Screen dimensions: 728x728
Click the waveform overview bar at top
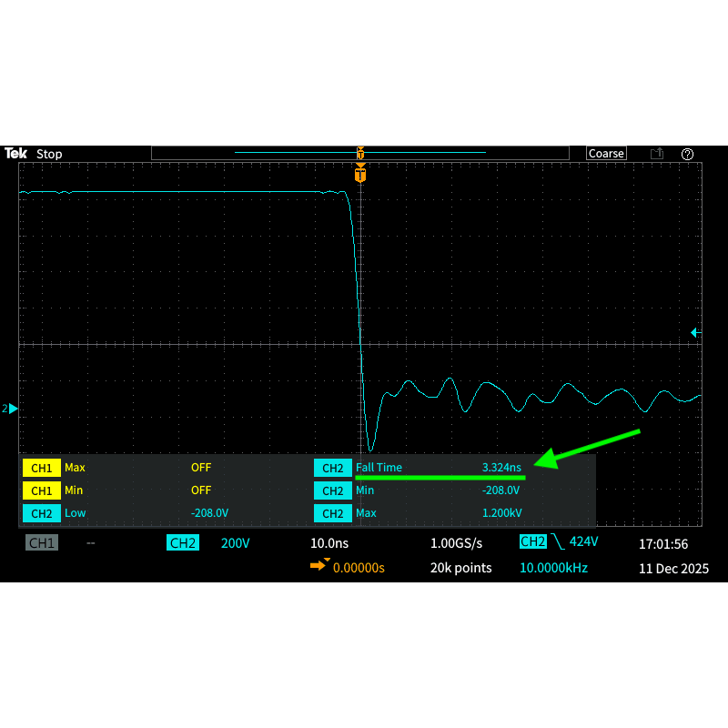[x=360, y=153]
